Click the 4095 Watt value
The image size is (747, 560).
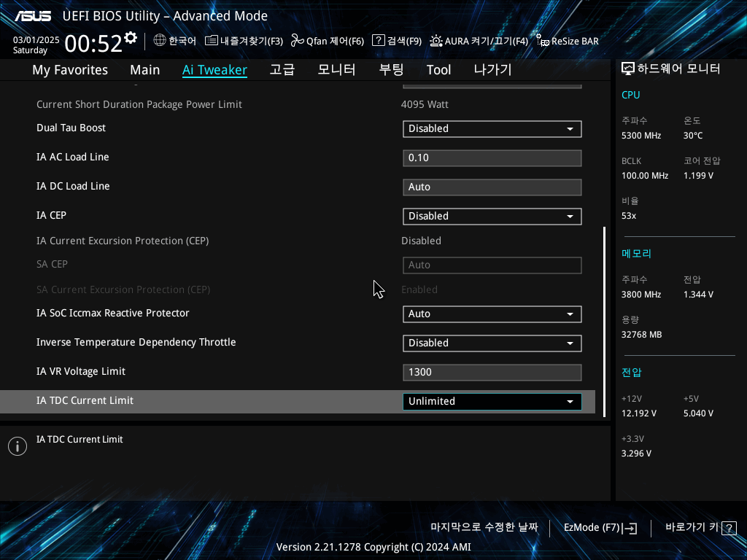(x=425, y=104)
